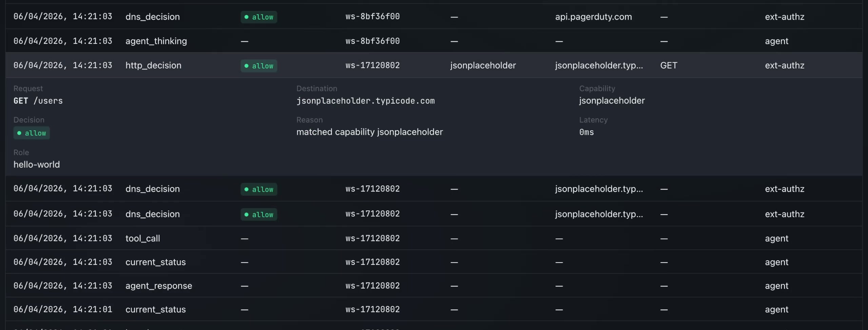Toggle the allow badge on first dns_decision entry
This screenshot has width=868, height=330.
click(258, 17)
